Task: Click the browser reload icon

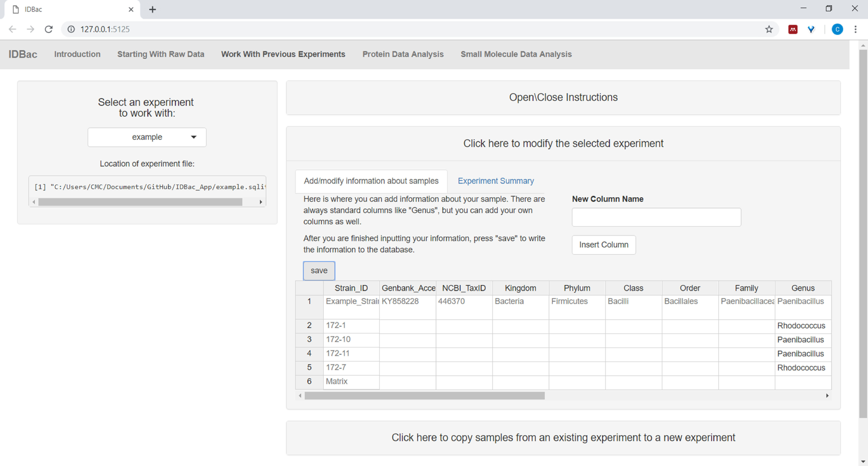Action: [48, 29]
